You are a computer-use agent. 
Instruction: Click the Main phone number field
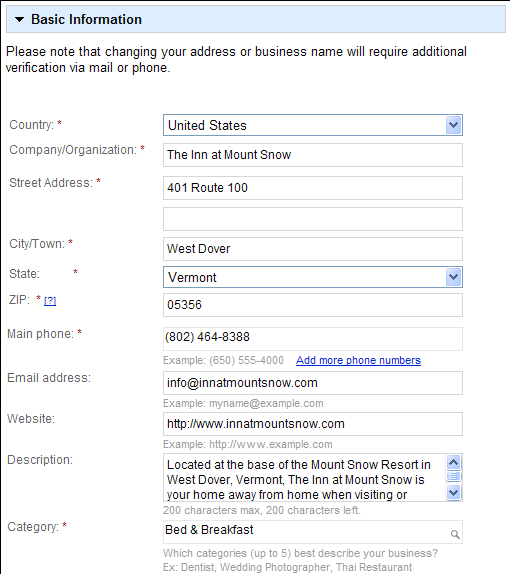pos(313,339)
